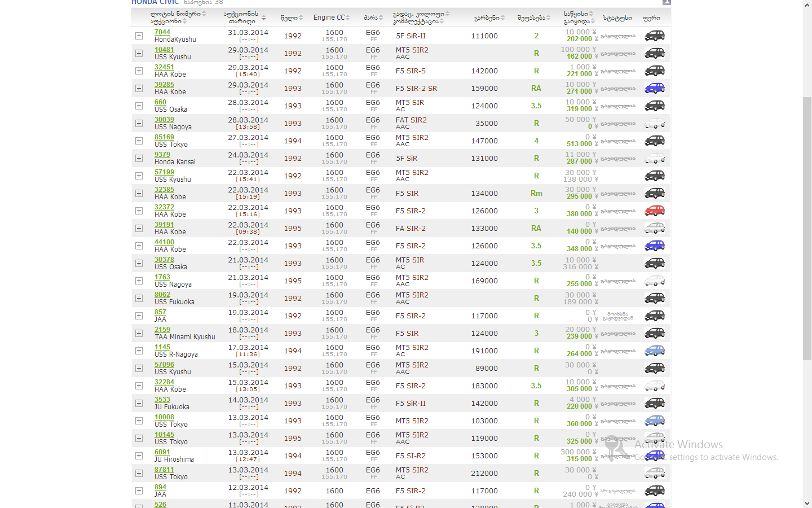Click the sold price 380 000 ¥
The width and height of the screenshot is (812, 508).
(x=582, y=214)
